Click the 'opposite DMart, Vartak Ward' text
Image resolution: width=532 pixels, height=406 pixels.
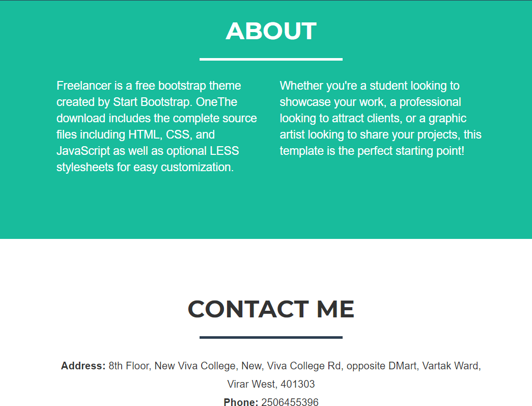pyautogui.click(x=413, y=366)
